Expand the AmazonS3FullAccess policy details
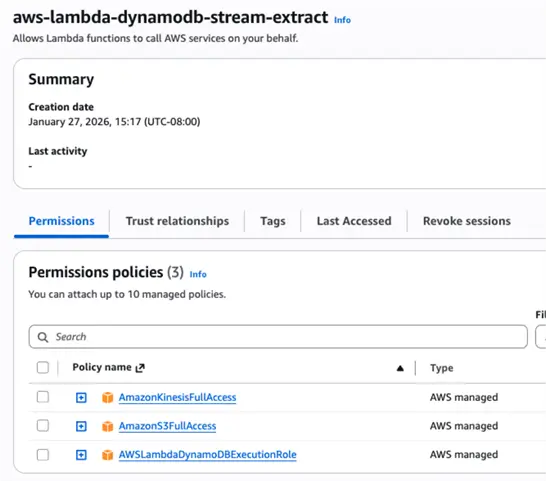Viewport: 546px width, 481px height. click(x=81, y=426)
